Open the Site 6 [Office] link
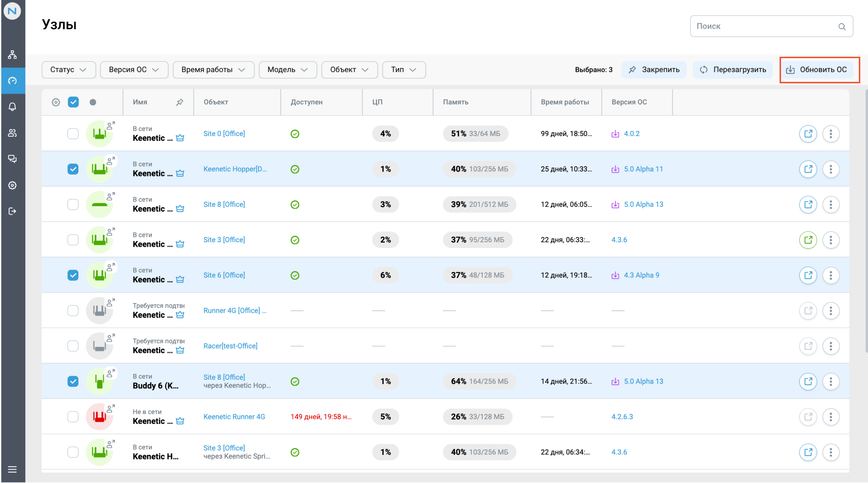 tap(224, 275)
